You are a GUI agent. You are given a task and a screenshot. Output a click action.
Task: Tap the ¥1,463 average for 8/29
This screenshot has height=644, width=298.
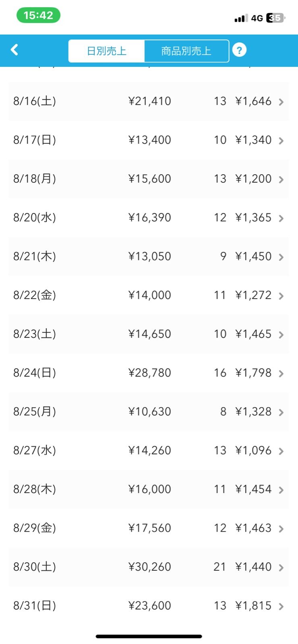[x=253, y=528]
